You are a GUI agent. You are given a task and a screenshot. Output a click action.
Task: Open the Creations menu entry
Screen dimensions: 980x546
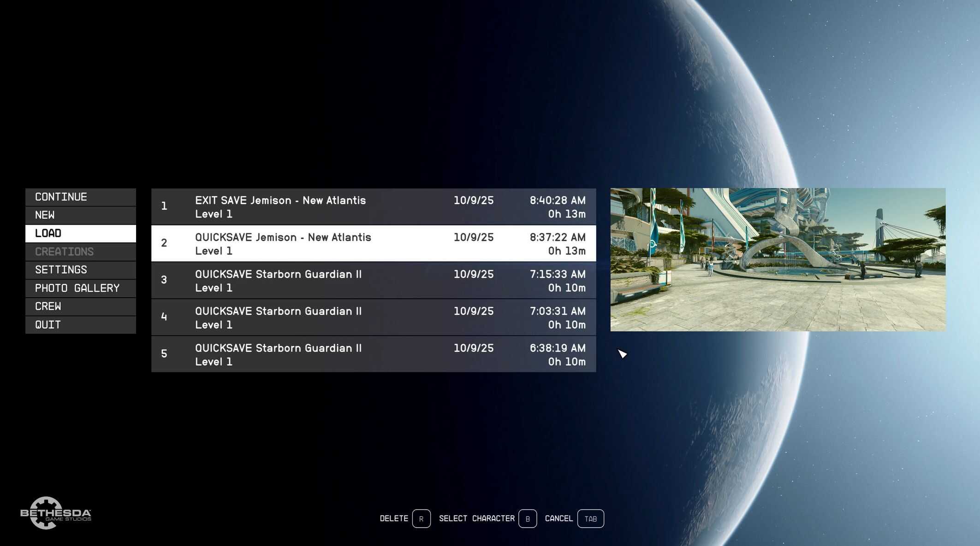[80, 252]
